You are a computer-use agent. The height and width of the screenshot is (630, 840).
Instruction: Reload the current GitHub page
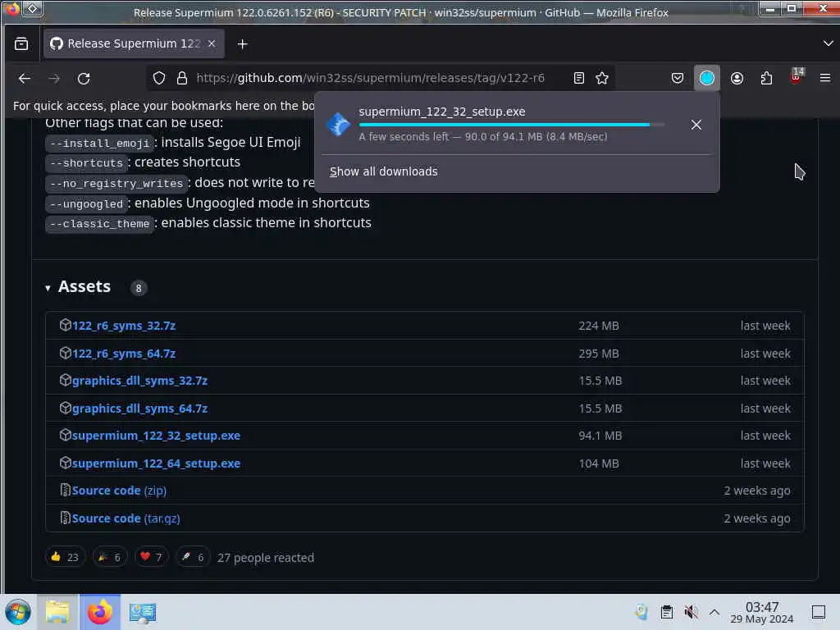pos(84,78)
